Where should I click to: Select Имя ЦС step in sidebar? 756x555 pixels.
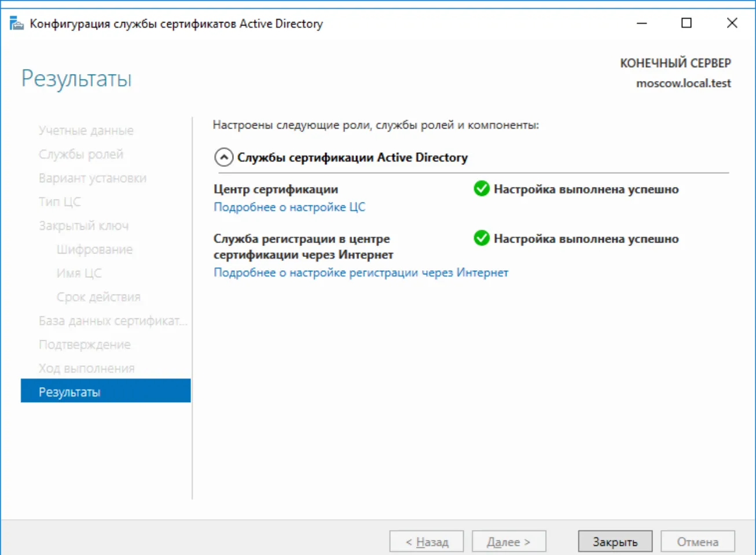[x=79, y=273]
